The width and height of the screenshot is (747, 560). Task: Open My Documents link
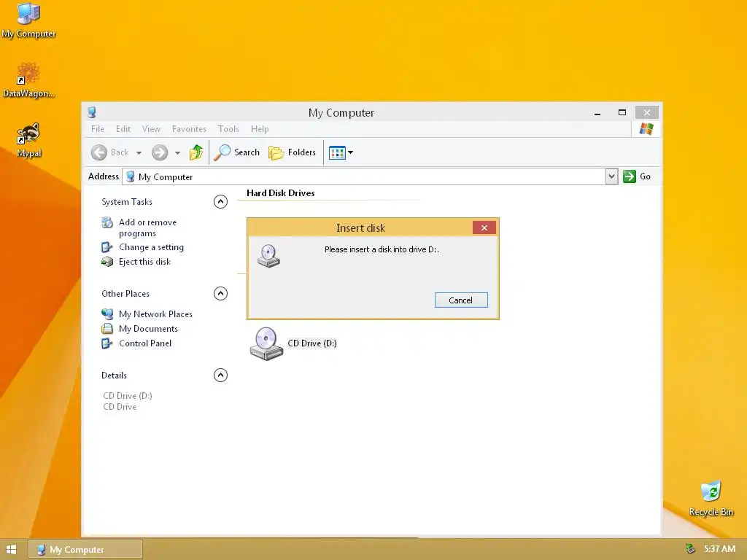coord(148,329)
